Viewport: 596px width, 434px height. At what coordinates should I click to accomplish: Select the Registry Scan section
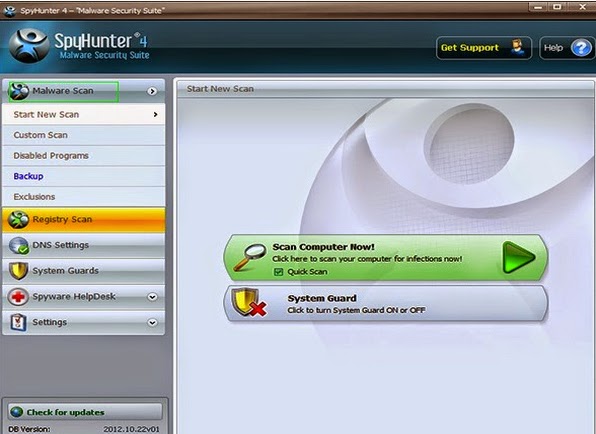click(84, 220)
